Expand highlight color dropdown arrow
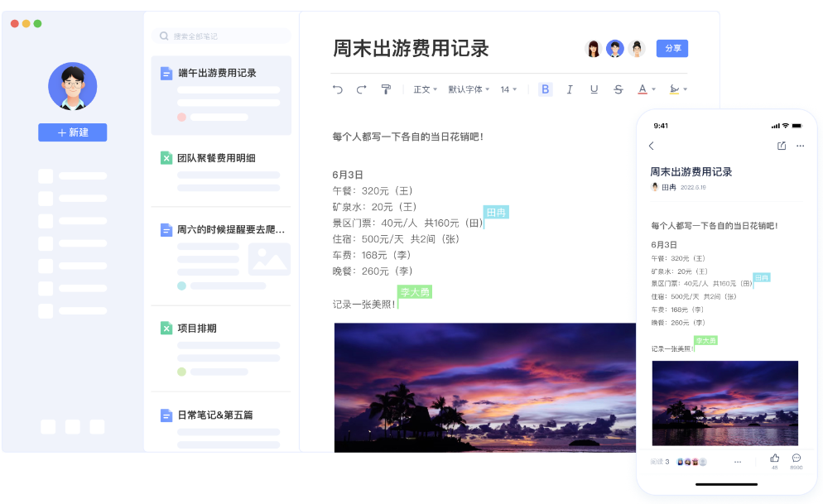This screenshot has height=504, width=823. 685,89
